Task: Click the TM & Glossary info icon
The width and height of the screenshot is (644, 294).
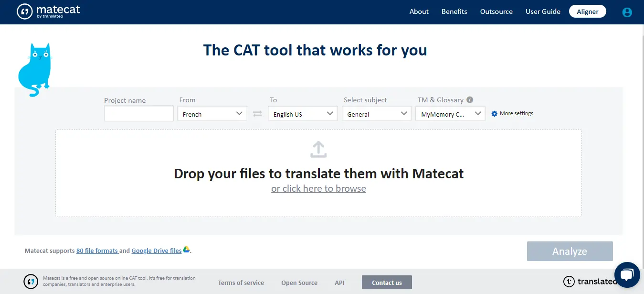Action: tap(469, 99)
